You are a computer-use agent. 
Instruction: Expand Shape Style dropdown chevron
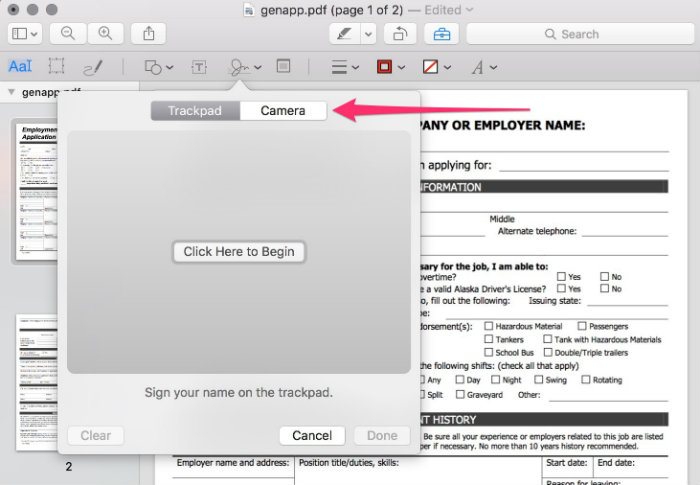pyautogui.click(x=355, y=67)
